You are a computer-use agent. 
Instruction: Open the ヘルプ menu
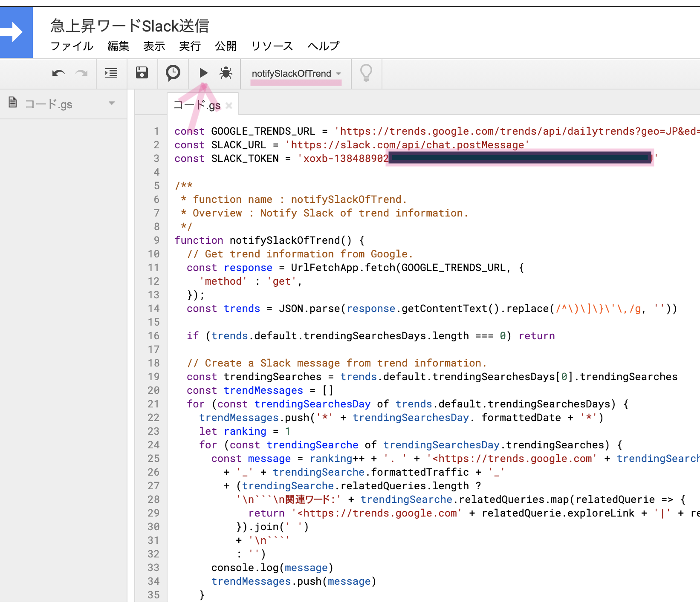coord(324,46)
